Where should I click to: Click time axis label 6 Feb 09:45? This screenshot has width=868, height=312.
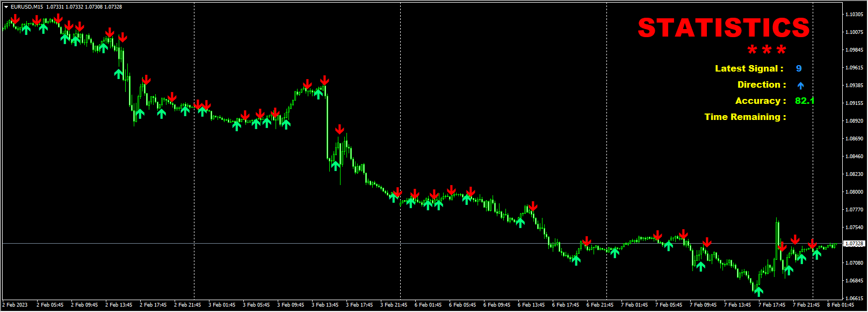(x=497, y=305)
